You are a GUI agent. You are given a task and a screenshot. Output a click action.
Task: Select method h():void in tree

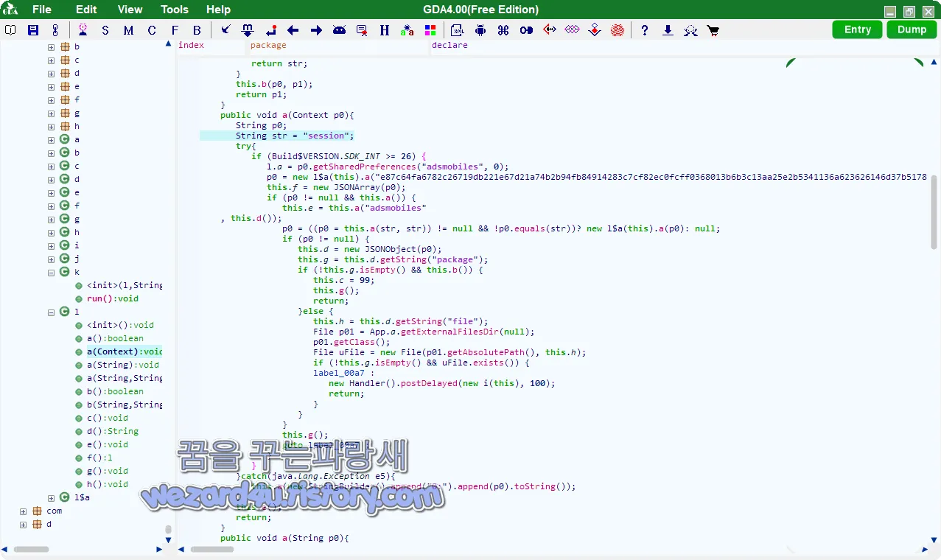coord(107,484)
